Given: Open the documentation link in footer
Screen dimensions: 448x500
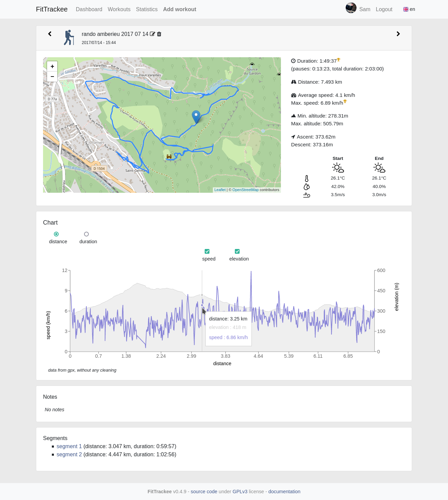Looking at the screenshot, I should (x=284, y=492).
